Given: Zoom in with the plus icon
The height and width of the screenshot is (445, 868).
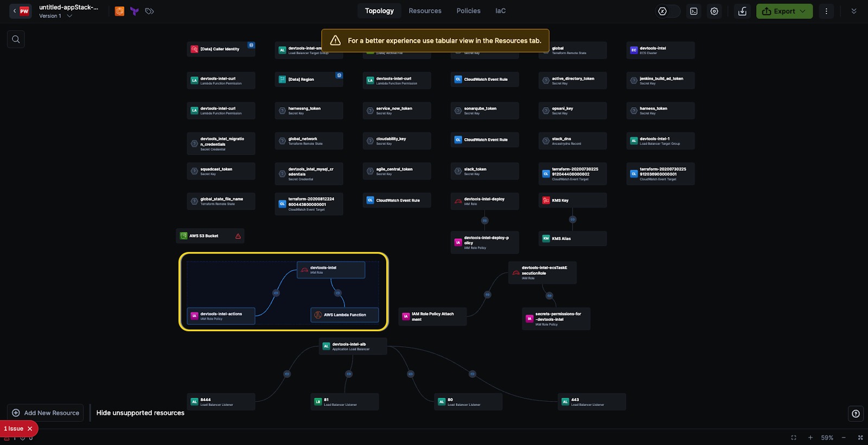Looking at the screenshot, I should click(x=810, y=437).
